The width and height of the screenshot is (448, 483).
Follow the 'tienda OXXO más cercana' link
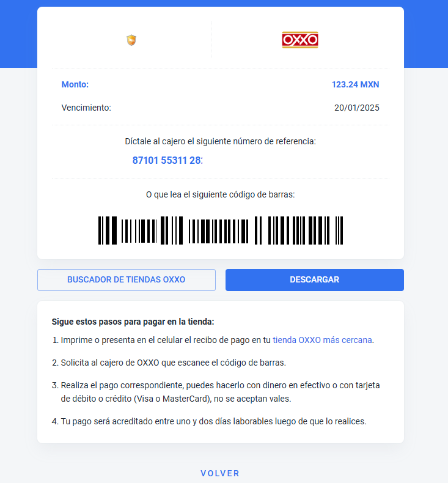[322, 340]
